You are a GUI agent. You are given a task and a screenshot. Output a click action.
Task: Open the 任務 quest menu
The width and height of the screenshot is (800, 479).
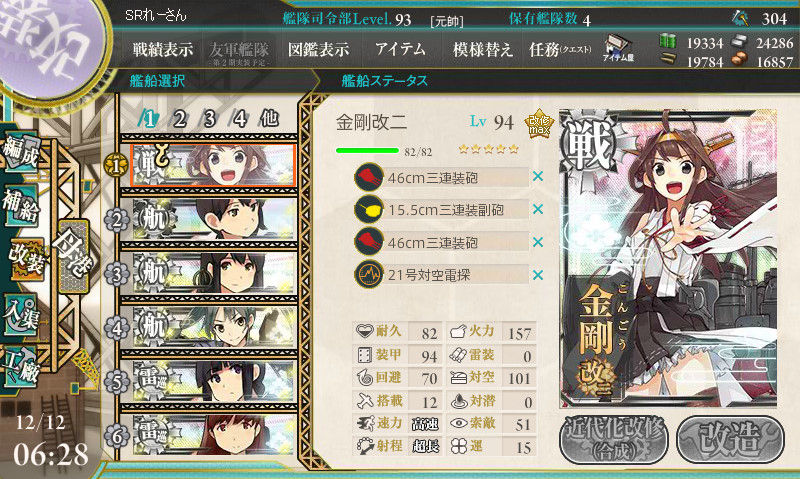coord(560,49)
